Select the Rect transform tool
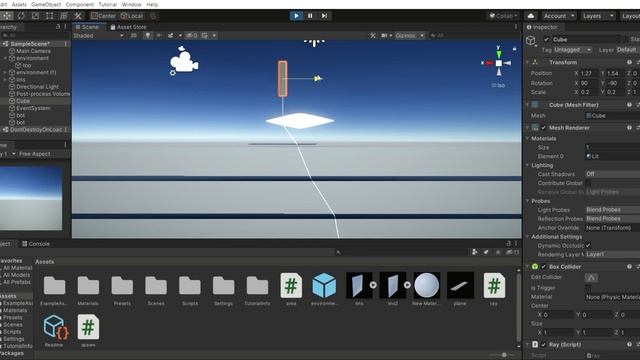Viewport: 640px width, 360px height. point(49,16)
